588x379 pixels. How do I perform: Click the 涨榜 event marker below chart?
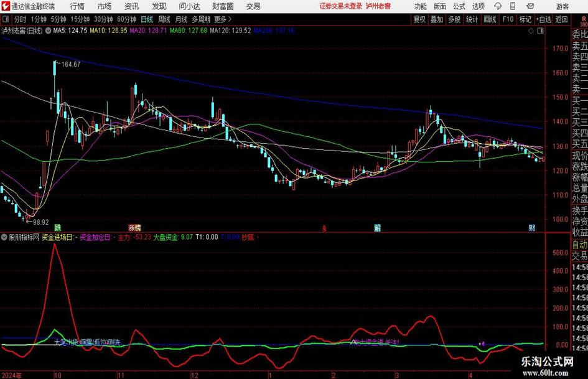point(134,227)
